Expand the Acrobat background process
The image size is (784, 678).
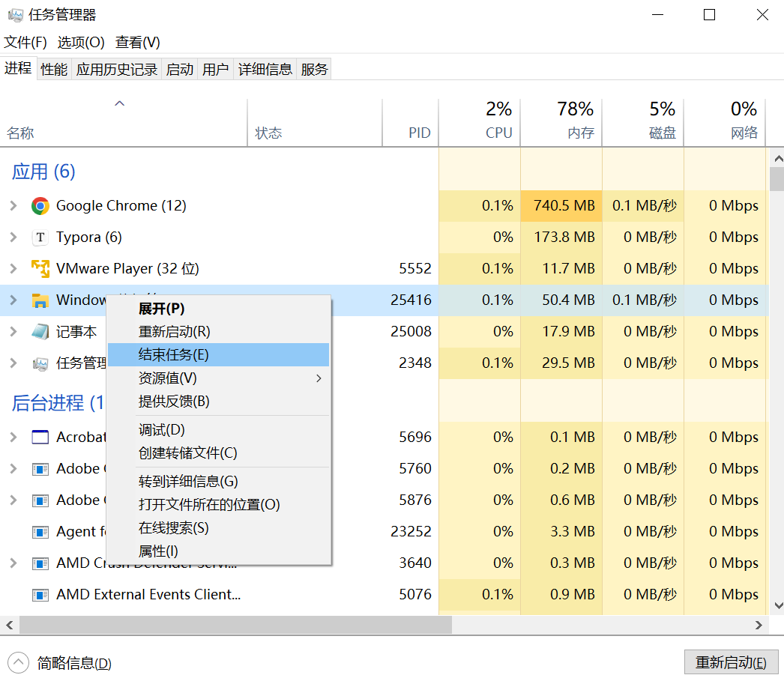click(x=13, y=438)
